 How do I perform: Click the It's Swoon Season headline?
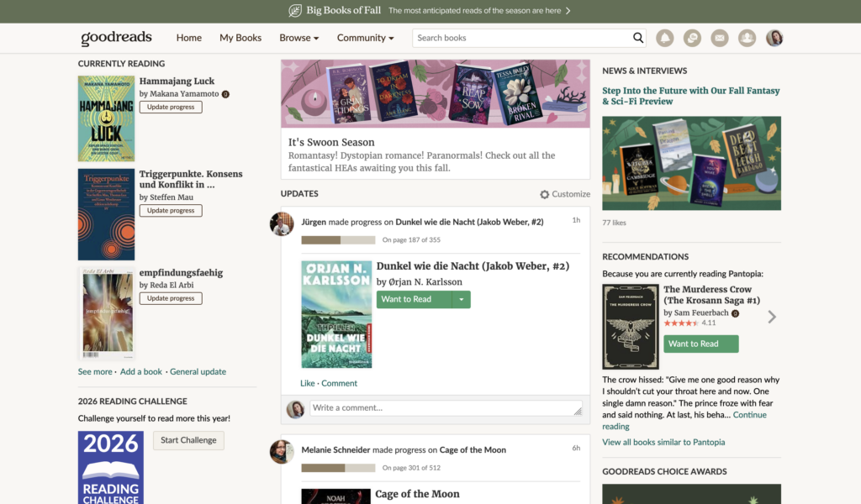coord(331,143)
